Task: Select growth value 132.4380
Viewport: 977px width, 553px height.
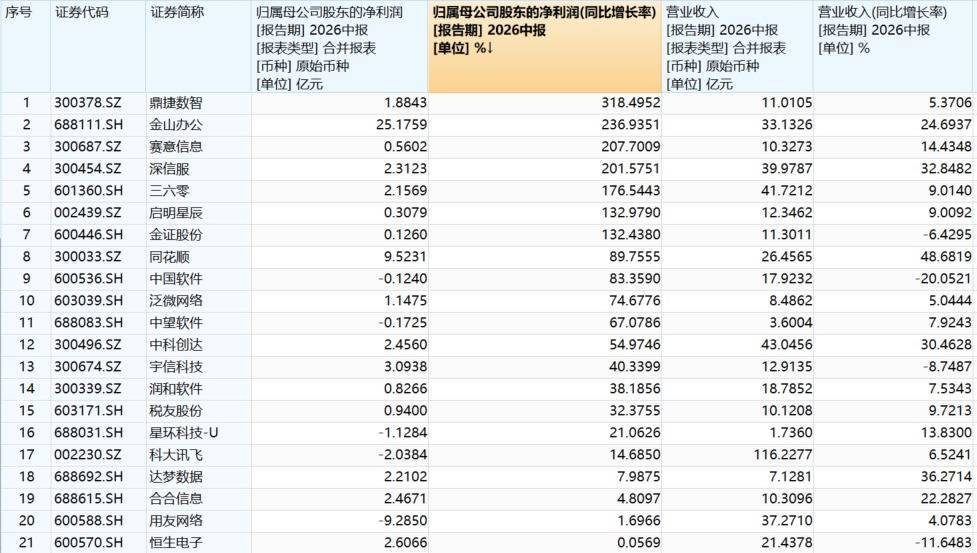Action: coord(631,235)
